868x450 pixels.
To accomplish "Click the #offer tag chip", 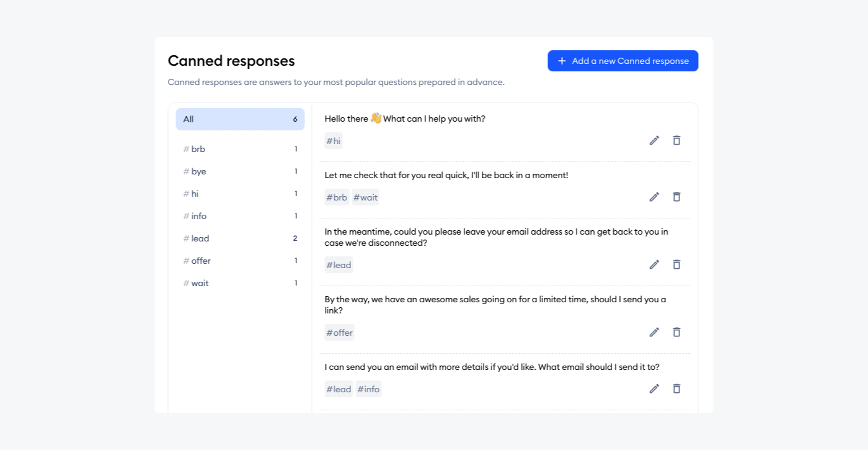I will (x=339, y=332).
